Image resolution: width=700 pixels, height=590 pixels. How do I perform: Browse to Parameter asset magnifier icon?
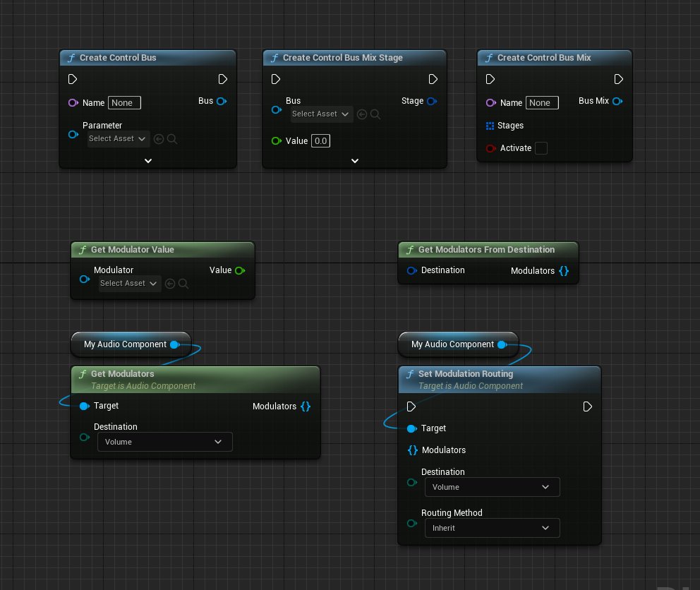(x=172, y=139)
